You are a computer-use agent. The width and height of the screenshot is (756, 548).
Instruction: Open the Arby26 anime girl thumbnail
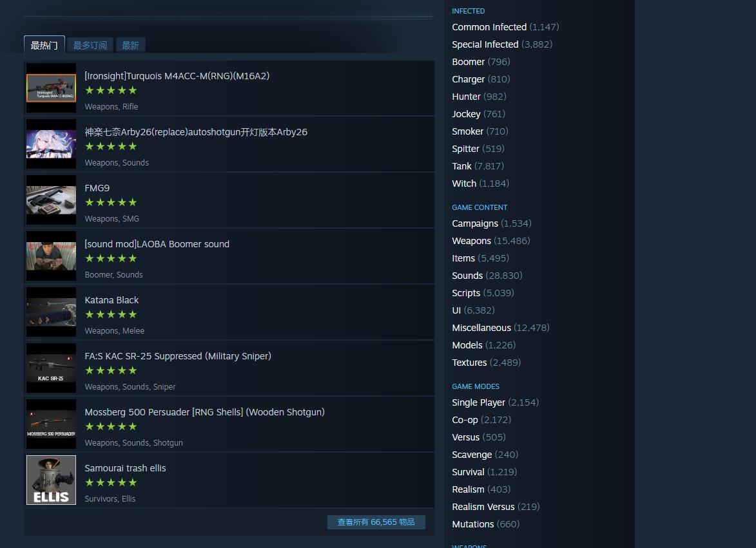[x=51, y=144]
